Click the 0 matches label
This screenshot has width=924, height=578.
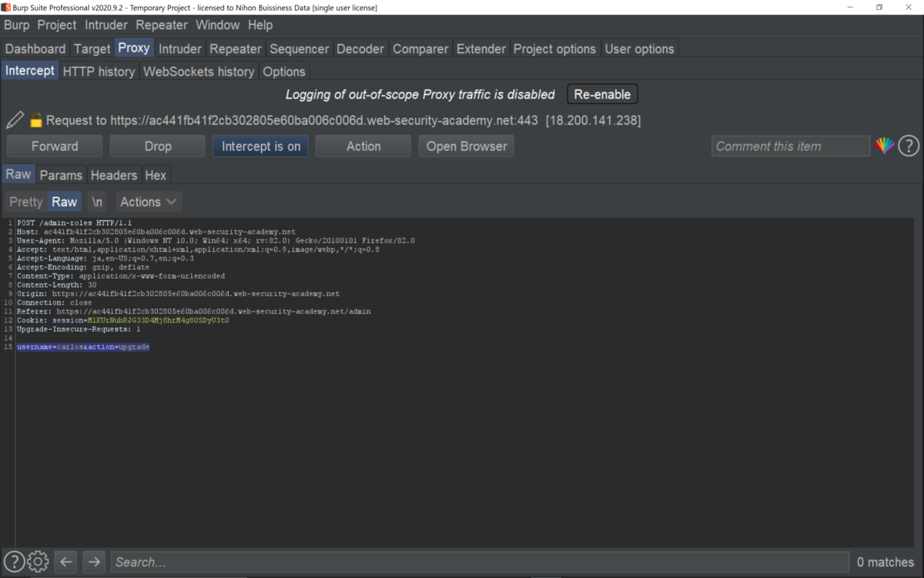(885, 562)
